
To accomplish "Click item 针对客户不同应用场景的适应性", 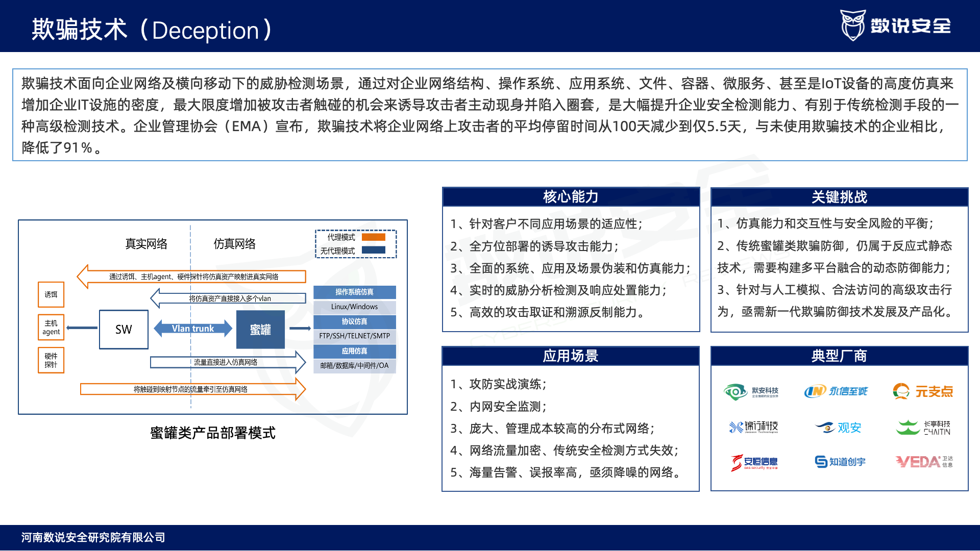I will pyautogui.click(x=547, y=224).
